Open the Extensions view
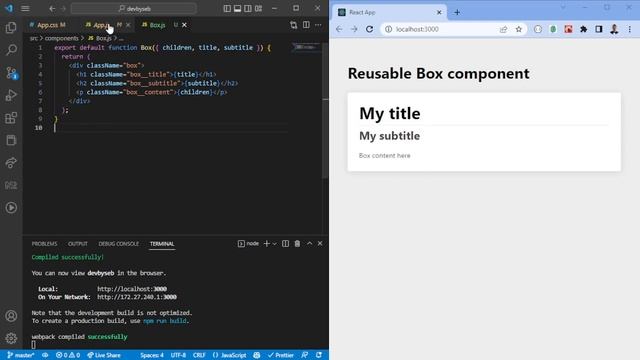The image size is (640, 360). pos(11,118)
